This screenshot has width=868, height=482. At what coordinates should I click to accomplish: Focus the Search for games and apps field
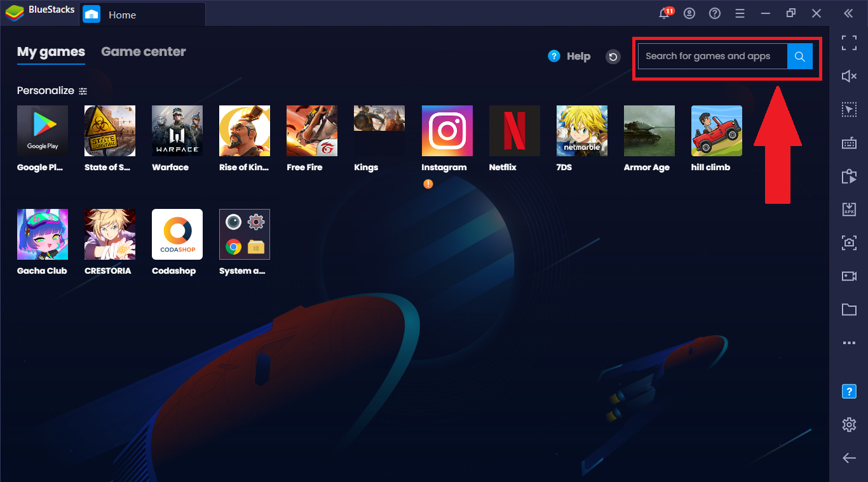[x=712, y=57]
